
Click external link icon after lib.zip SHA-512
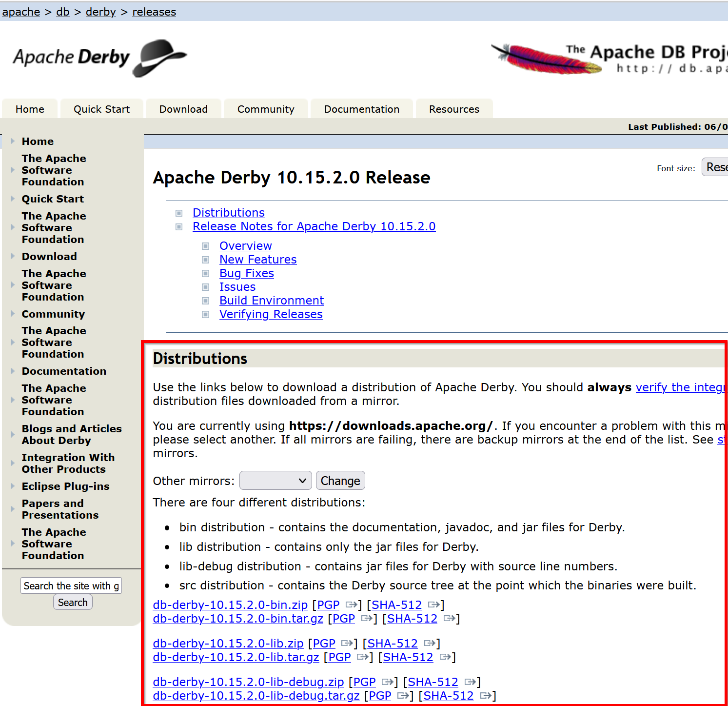point(429,644)
